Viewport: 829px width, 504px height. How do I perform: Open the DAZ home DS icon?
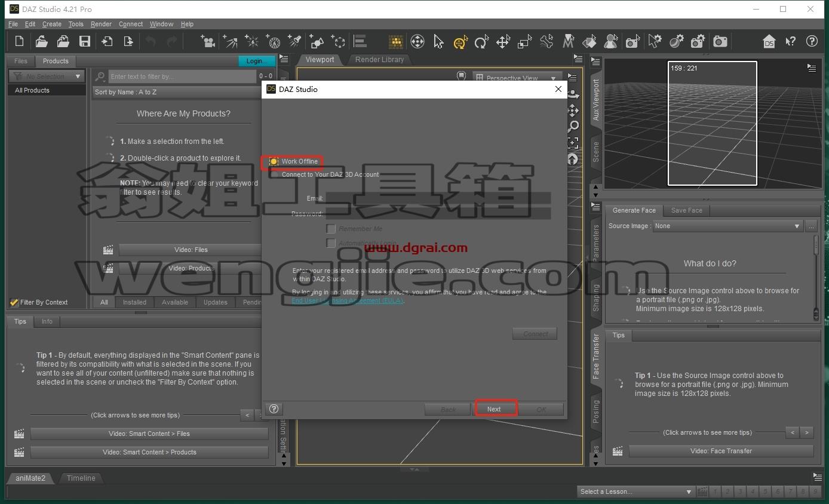coord(769,41)
